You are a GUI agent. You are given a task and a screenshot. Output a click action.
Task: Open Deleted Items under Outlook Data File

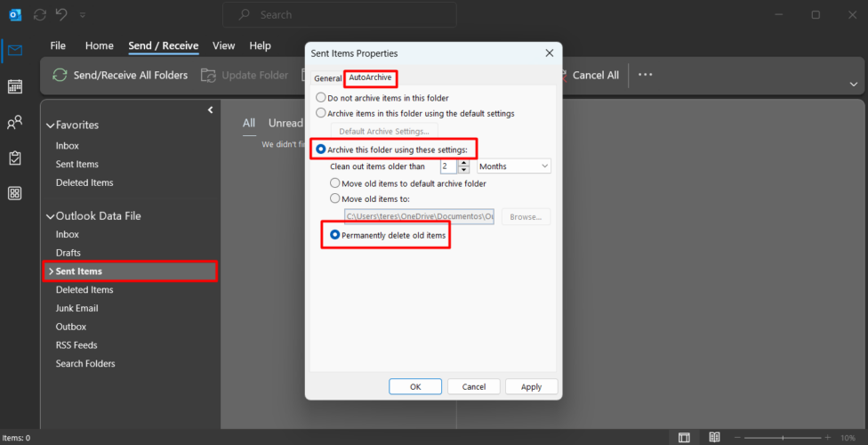(x=84, y=290)
